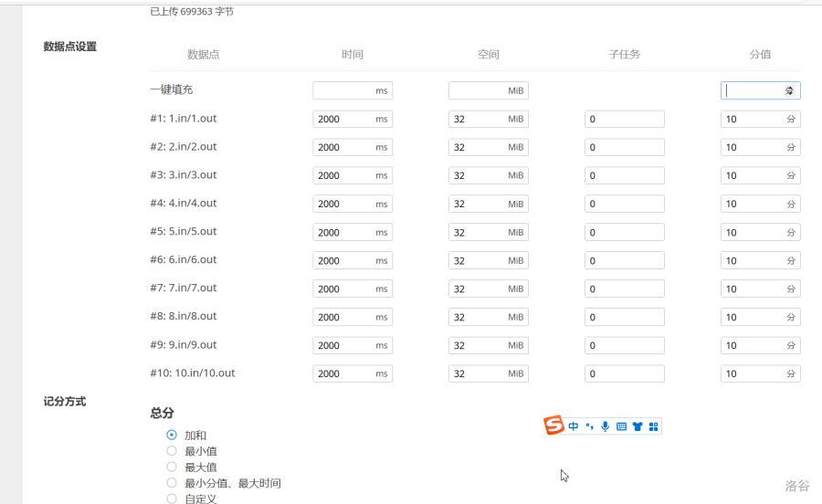The height and width of the screenshot is (504, 822).
Task: Edit subtask field for #8: 8.in/8.out
Action: 625,317
